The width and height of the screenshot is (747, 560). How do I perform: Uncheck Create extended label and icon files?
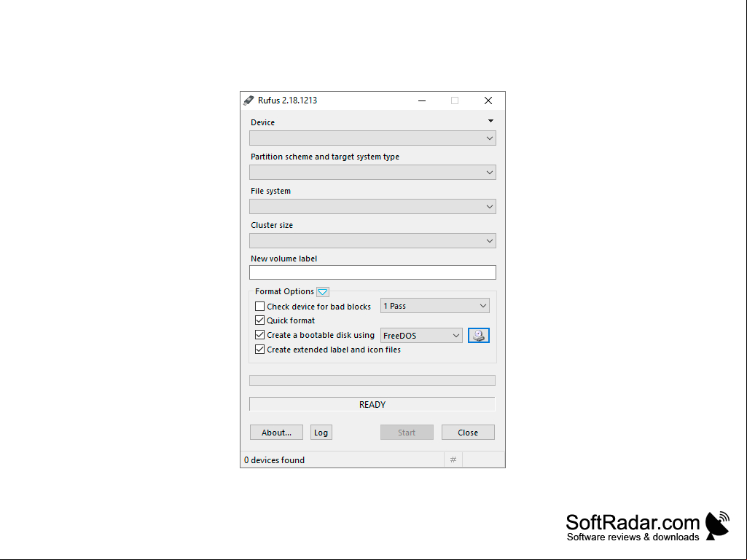[259, 349]
